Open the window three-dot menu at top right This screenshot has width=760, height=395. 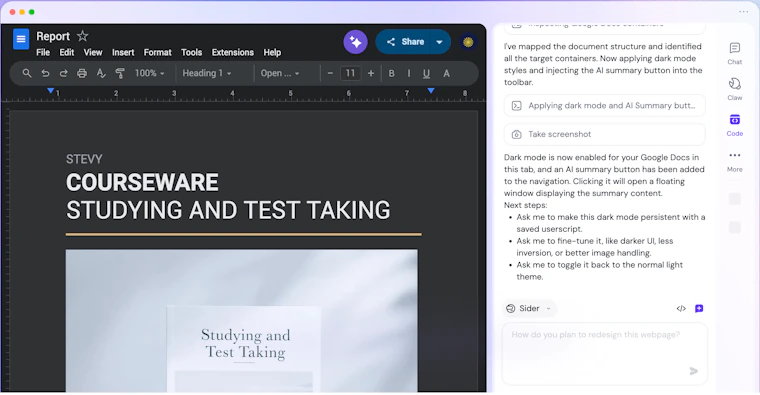(744, 12)
